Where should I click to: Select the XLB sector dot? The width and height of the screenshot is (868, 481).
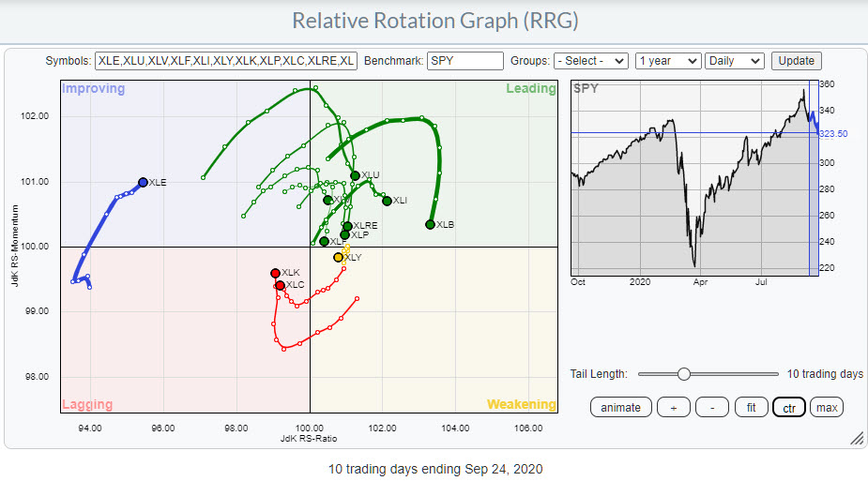430,224
